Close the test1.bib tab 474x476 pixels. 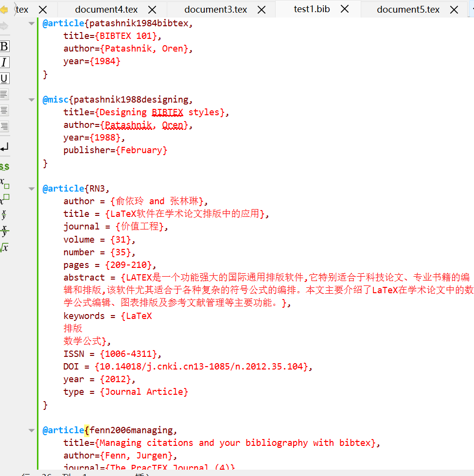[x=345, y=9]
